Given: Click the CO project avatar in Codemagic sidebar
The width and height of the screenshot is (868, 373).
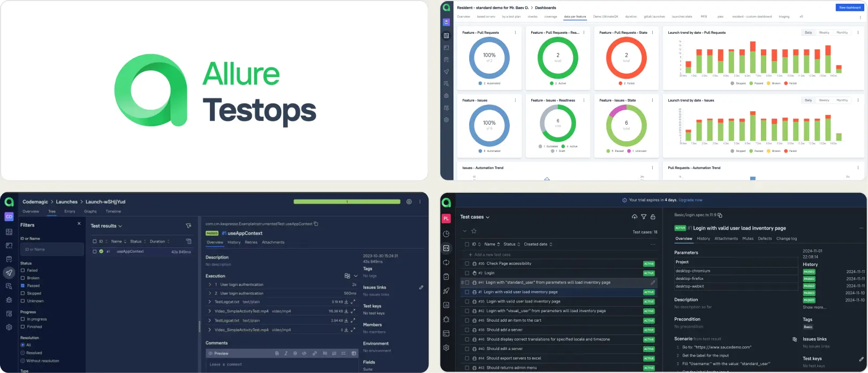Looking at the screenshot, I should [9, 217].
